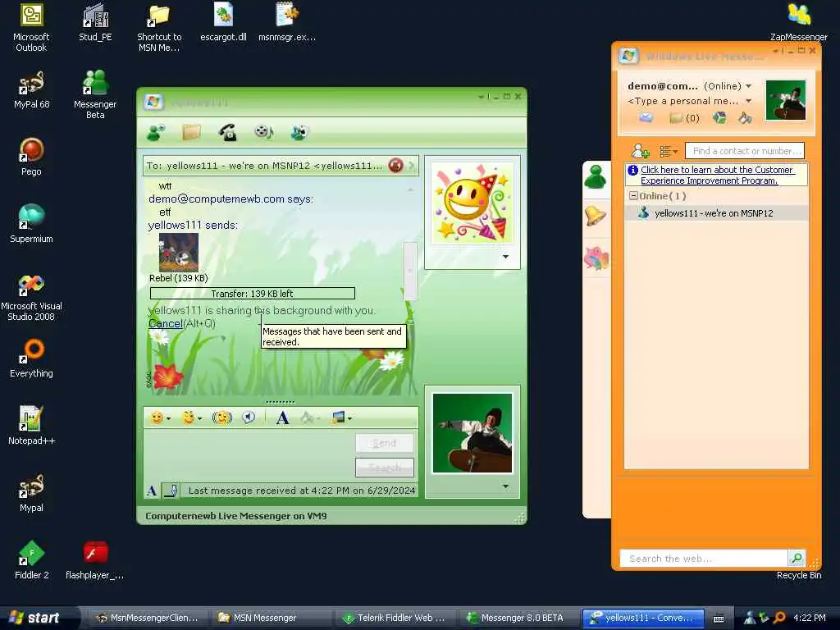Screen dimensions: 840x630
Task: Open own display picture options arrow
Action: [x=505, y=486]
